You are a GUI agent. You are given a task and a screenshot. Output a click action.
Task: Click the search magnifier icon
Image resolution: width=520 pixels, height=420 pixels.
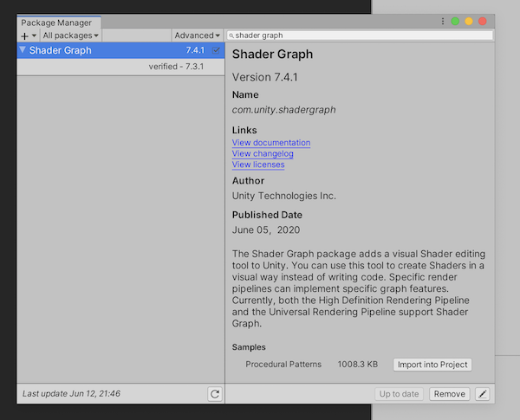231,36
